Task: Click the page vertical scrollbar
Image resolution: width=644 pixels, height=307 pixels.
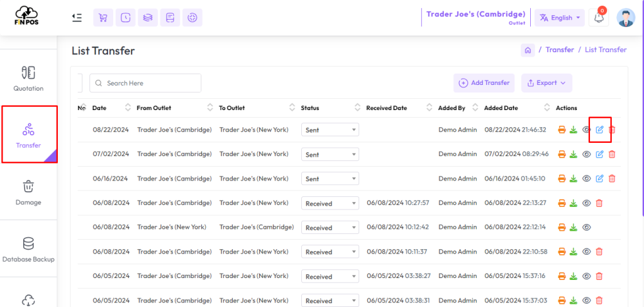Action: (642, 109)
